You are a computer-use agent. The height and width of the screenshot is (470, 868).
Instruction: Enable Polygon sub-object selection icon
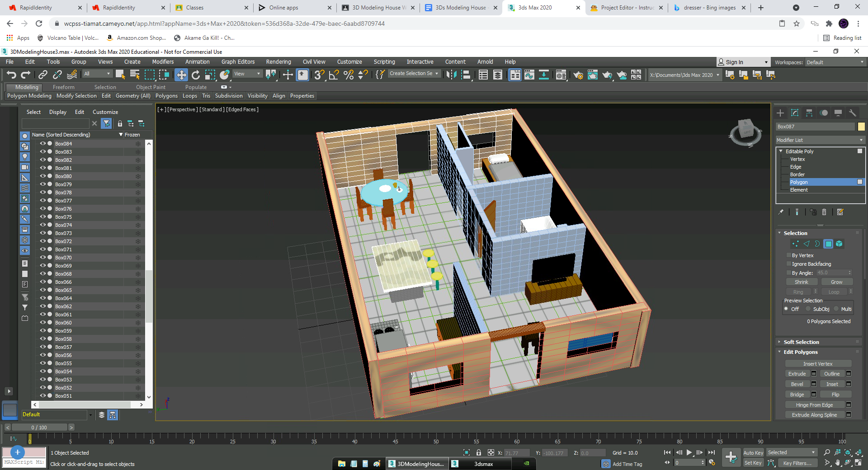(828, 244)
